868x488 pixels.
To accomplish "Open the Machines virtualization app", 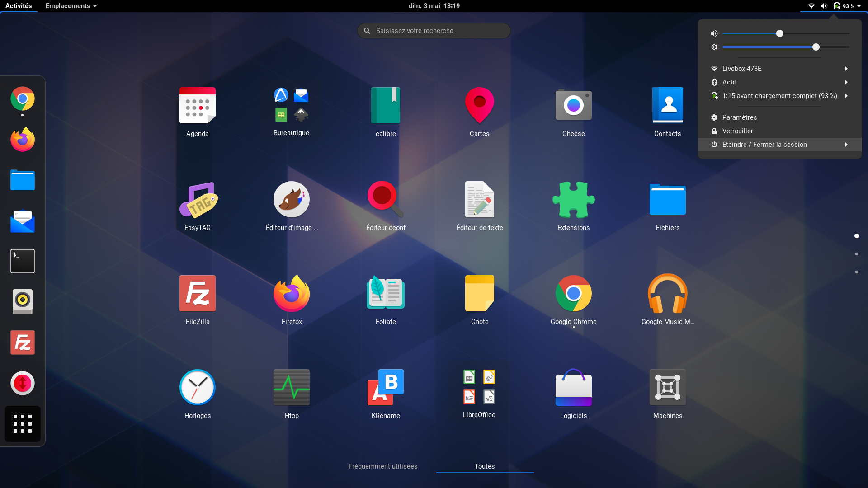I will [667, 388].
